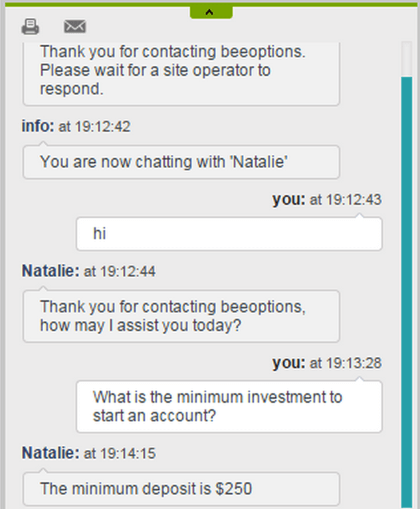Click scrollbar track above the teal thumb
The height and width of the screenshot is (509, 420).
pos(406,58)
